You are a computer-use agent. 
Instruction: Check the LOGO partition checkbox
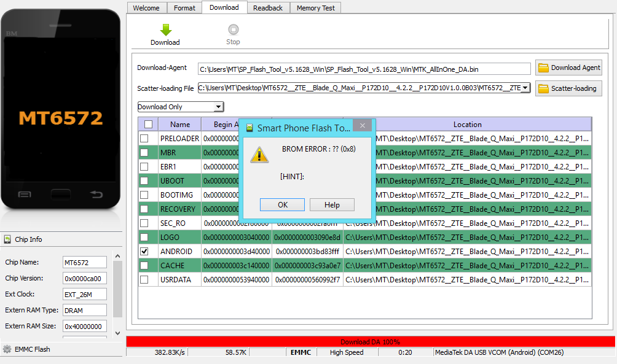pos(144,238)
